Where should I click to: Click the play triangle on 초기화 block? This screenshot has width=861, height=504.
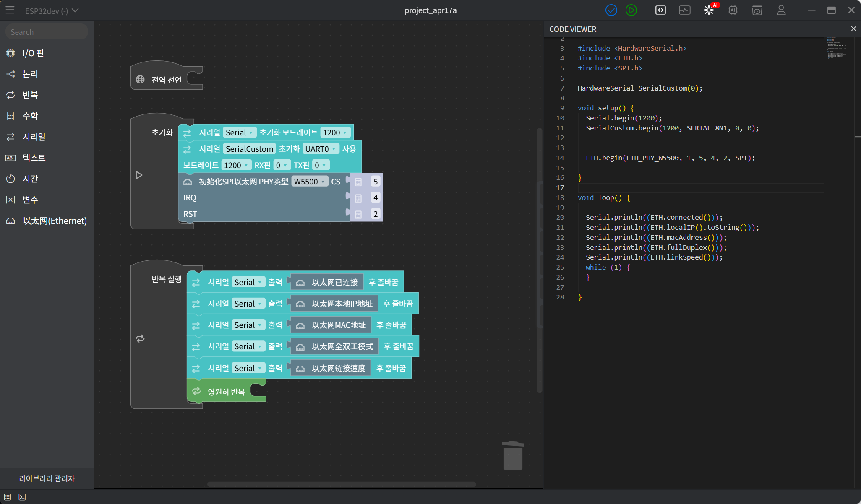[x=139, y=175]
